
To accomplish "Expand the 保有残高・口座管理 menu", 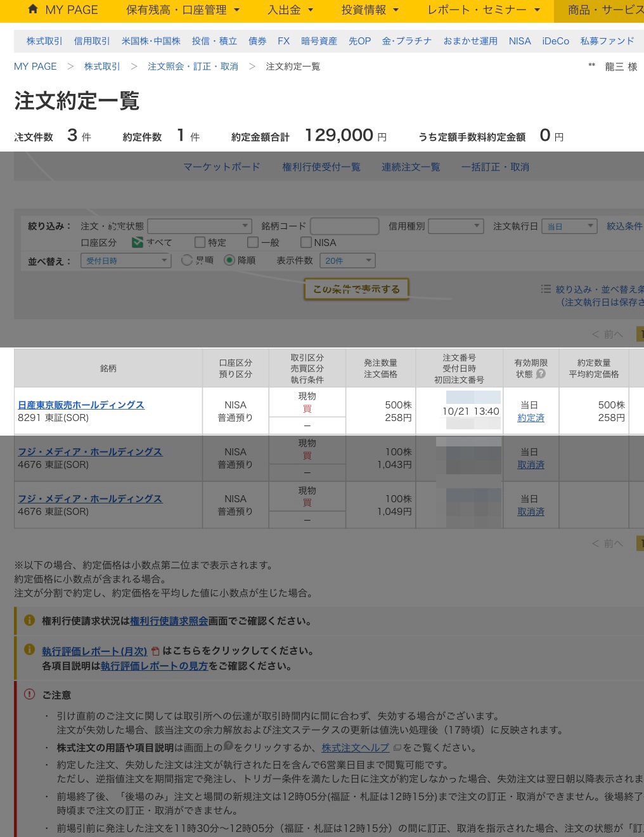I will pyautogui.click(x=183, y=10).
